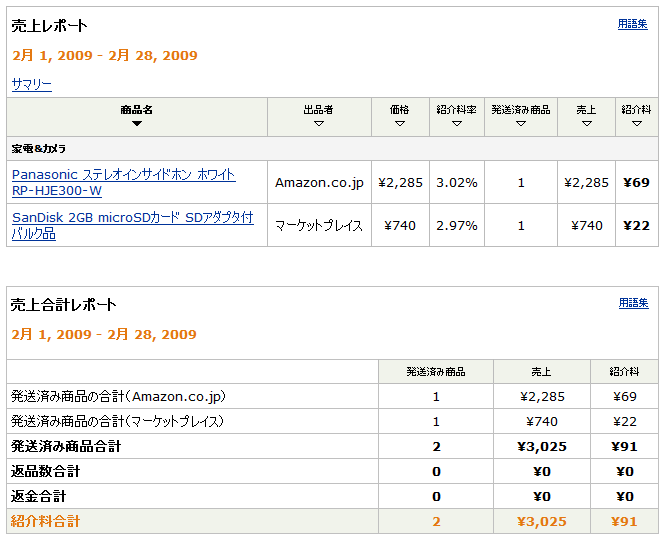The width and height of the screenshot is (666, 539).
Task: Click the 発送済み商品合計 row label
Action: (x=66, y=446)
